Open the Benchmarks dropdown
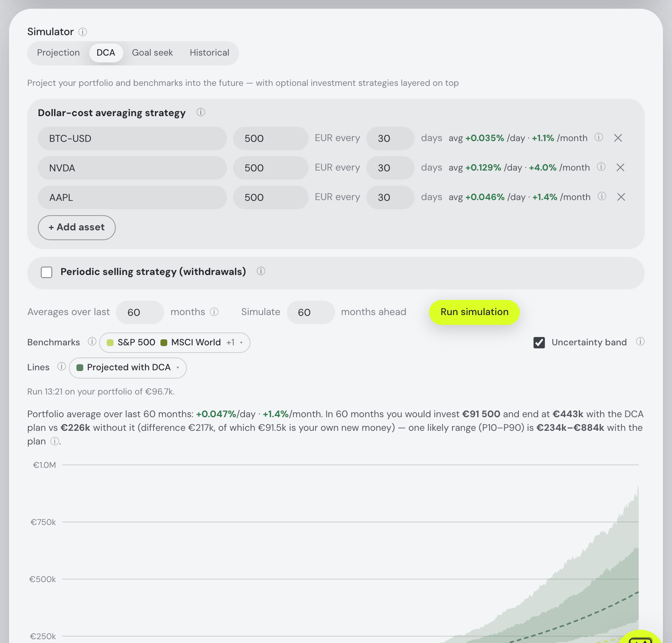672x643 pixels. click(x=175, y=343)
